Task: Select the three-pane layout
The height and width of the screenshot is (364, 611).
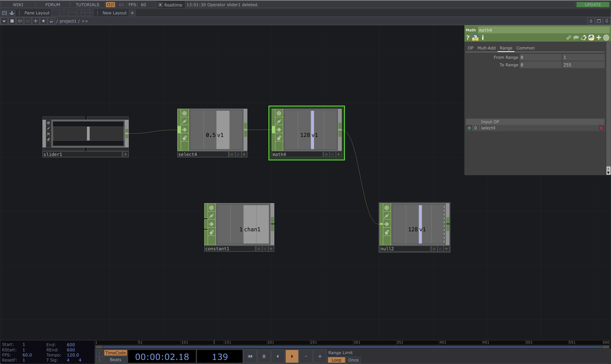Action: pos(81,13)
